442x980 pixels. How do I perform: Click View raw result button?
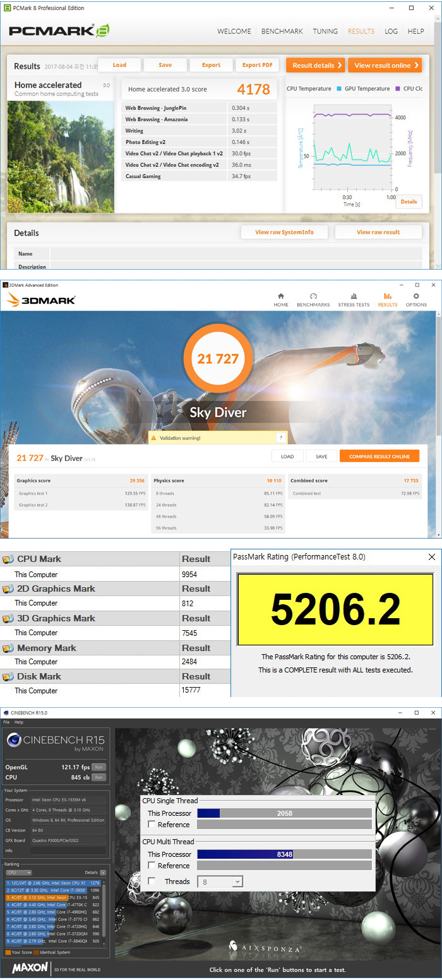click(378, 232)
